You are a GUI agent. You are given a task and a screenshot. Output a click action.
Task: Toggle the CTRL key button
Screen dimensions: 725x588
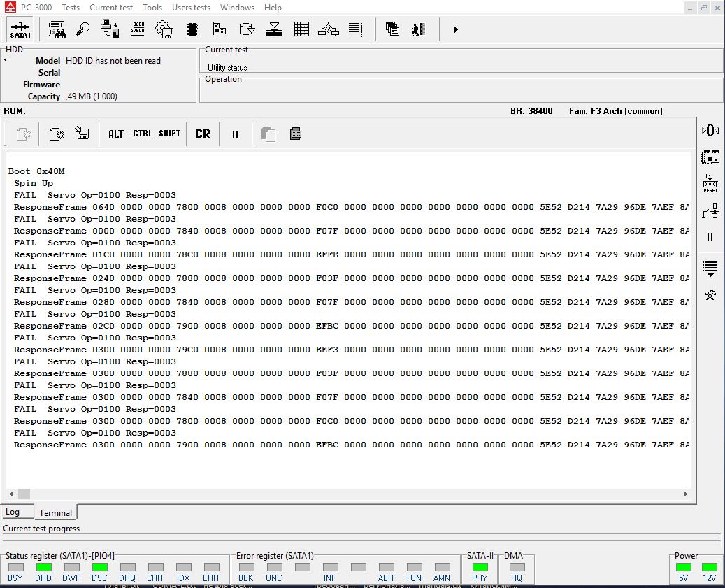coord(143,134)
